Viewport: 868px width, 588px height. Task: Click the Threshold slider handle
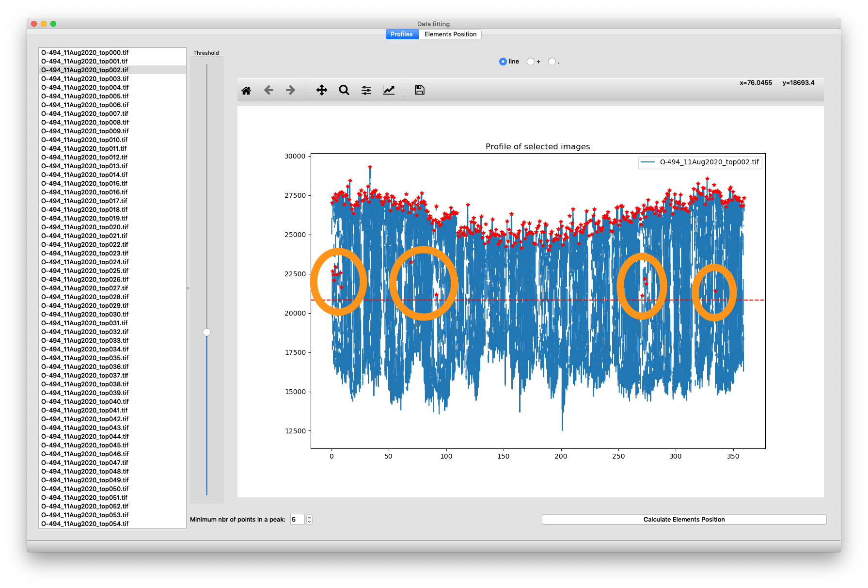click(x=207, y=333)
